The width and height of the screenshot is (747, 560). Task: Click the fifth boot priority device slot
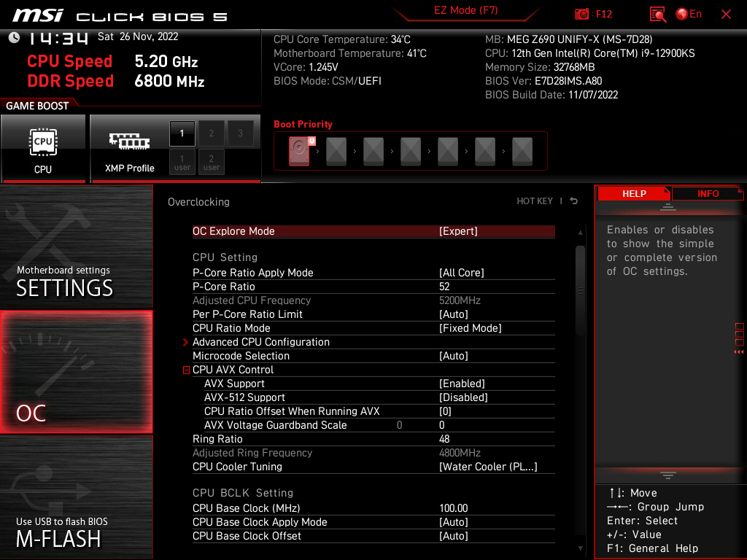click(x=448, y=151)
